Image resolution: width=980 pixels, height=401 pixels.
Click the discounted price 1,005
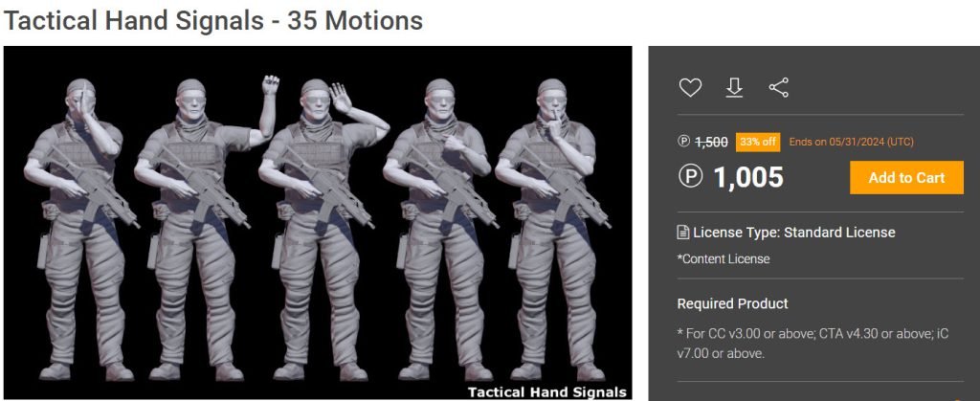click(748, 177)
